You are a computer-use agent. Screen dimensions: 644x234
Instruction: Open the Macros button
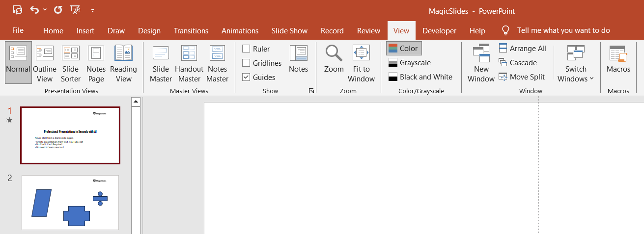(618, 60)
